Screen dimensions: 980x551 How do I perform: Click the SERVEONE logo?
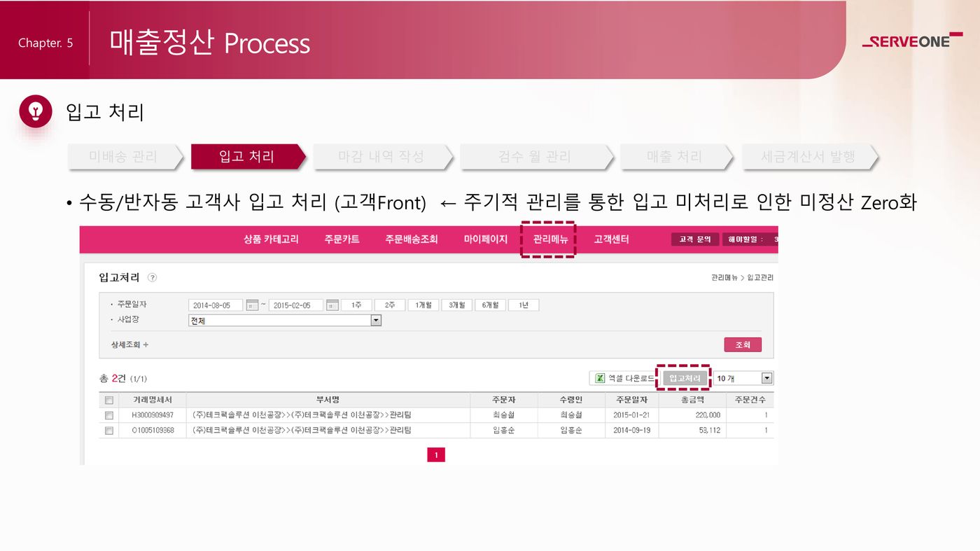click(911, 41)
